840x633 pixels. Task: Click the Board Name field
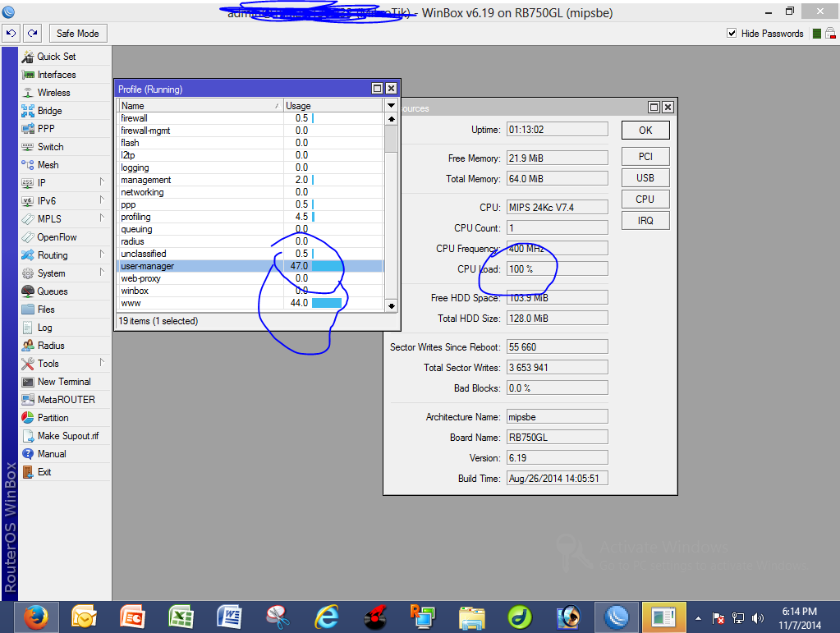[558, 438]
